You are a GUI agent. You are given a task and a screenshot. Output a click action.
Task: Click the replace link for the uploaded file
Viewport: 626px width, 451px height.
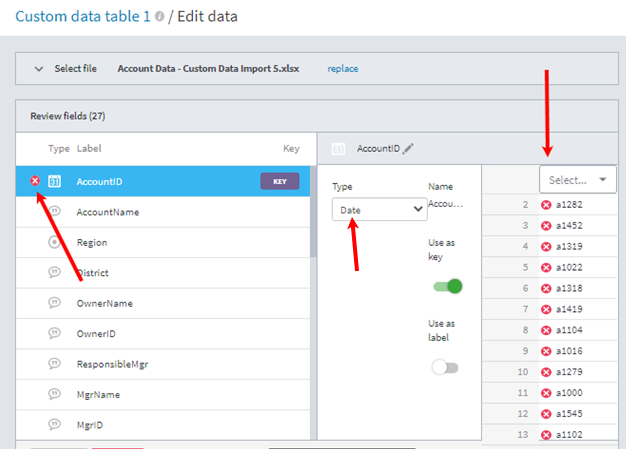click(343, 69)
